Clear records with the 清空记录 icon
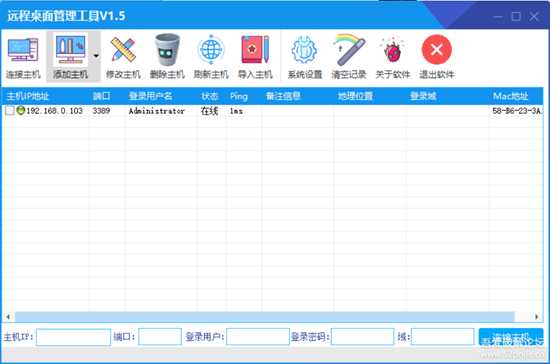The height and width of the screenshot is (364, 550). click(x=349, y=50)
